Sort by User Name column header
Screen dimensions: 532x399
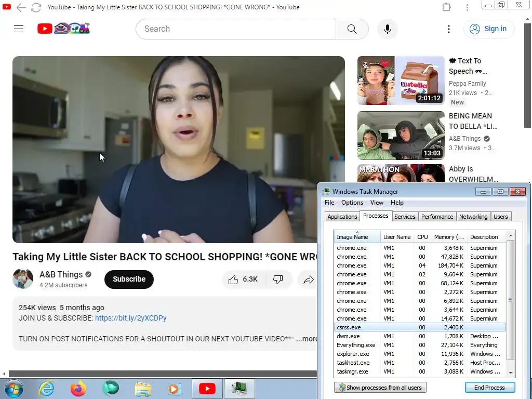pos(397,237)
